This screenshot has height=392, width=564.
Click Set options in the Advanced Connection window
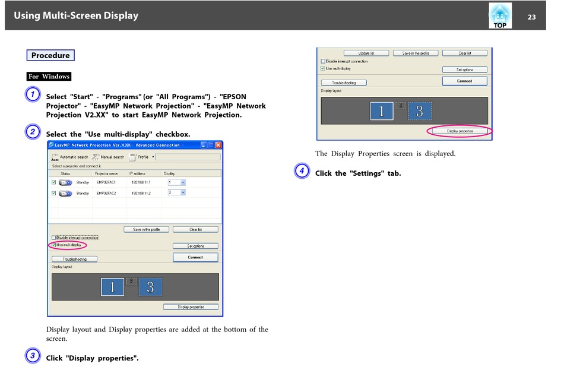[195, 246]
